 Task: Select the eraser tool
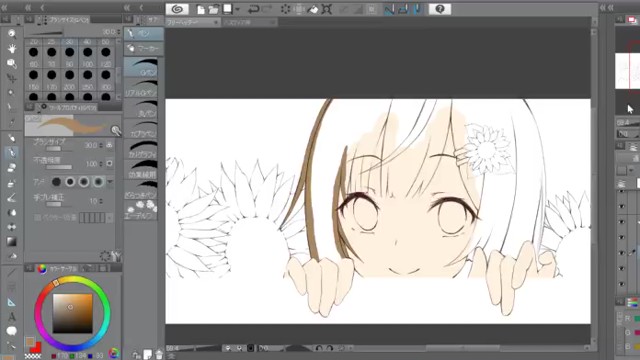pyautogui.click(x=11, y=168)
